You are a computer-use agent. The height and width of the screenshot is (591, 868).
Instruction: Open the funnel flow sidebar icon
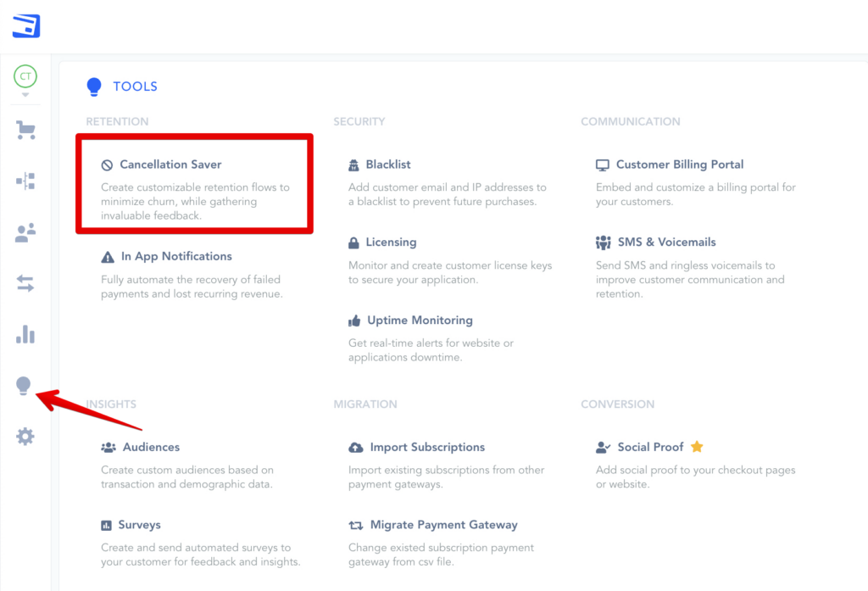tap(25, 181)
